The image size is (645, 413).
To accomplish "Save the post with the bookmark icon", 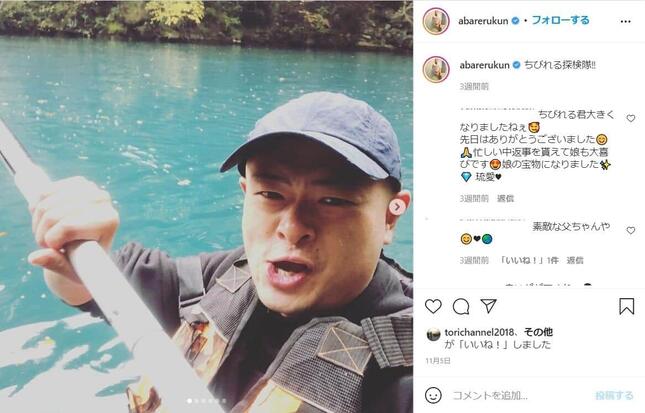I will 626,306.
